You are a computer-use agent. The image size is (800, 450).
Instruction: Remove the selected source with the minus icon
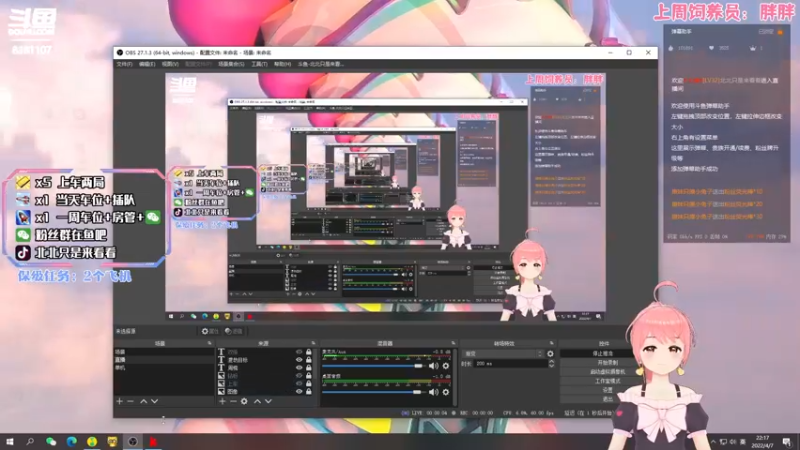[x=233, y=402]
